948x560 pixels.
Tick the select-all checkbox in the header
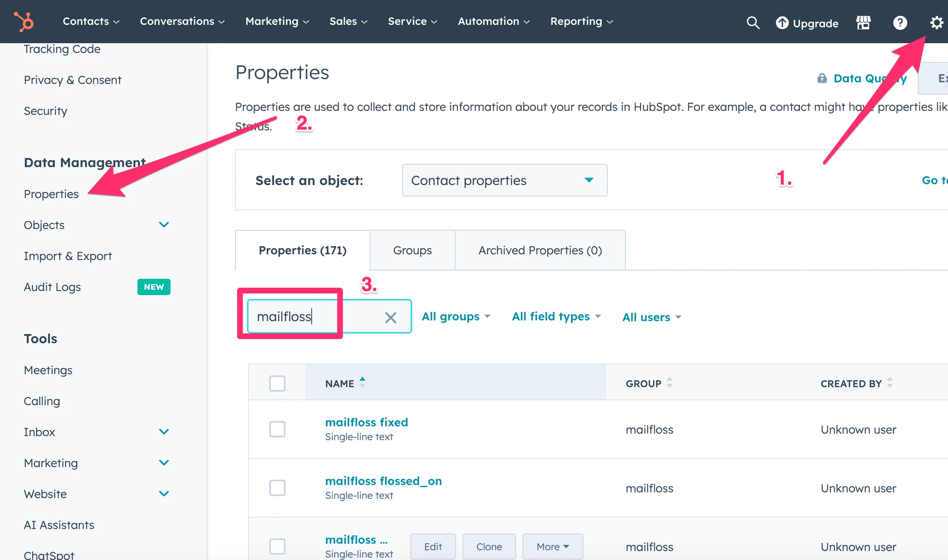(x=277, y=383)
